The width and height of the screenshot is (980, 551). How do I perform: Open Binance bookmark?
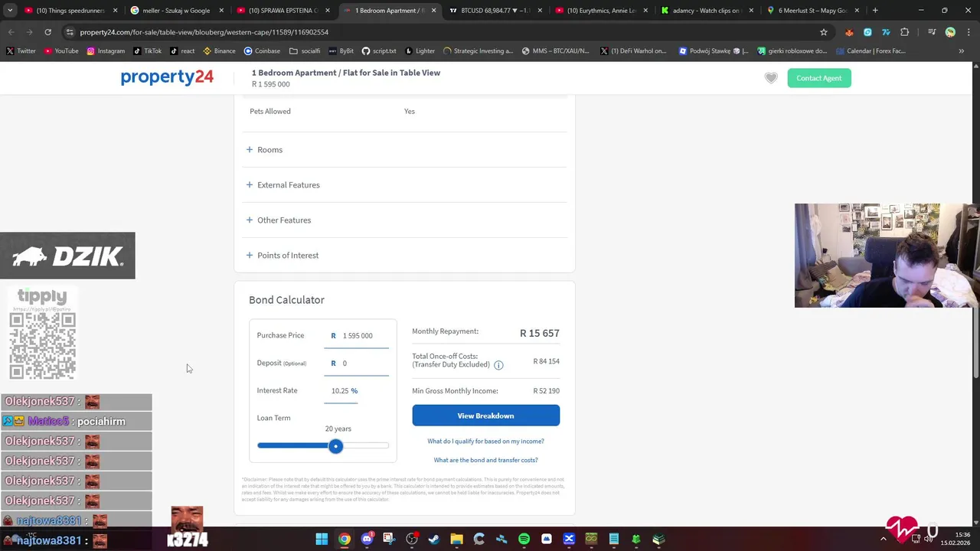point(219,51)
